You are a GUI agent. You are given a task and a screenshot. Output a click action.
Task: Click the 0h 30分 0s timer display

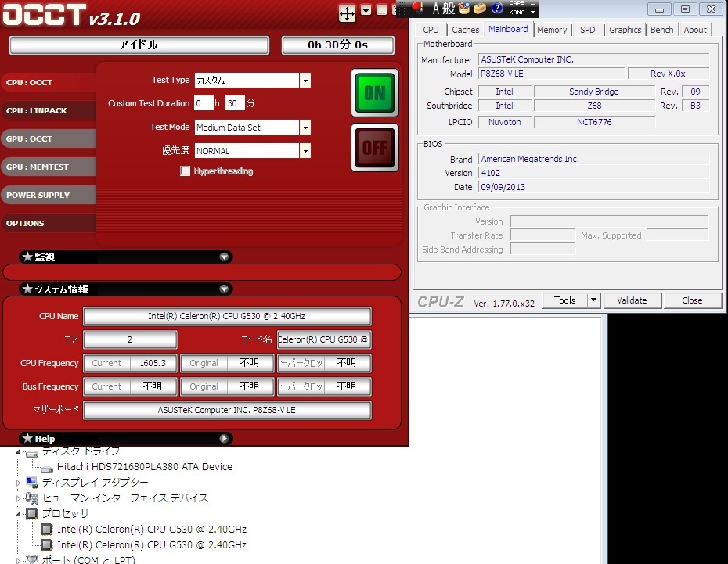point(338,45)
